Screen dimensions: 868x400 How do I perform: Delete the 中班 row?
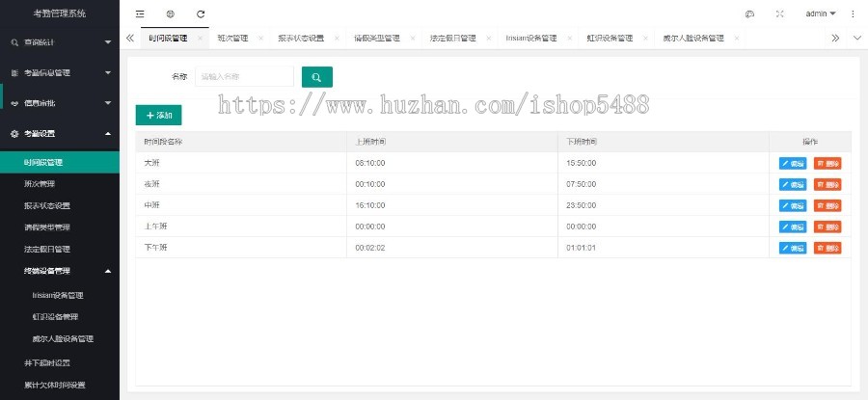pyautogui.click(x=827, y=205)
